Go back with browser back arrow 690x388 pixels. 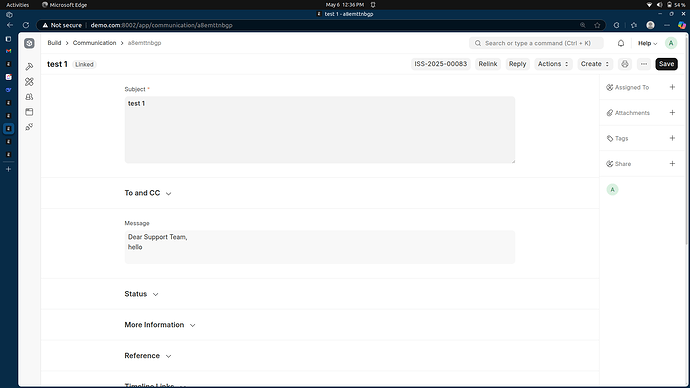tap(10, 25)
